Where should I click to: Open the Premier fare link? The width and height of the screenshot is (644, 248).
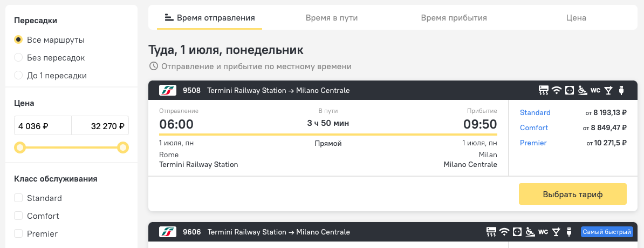pos(533,143)
